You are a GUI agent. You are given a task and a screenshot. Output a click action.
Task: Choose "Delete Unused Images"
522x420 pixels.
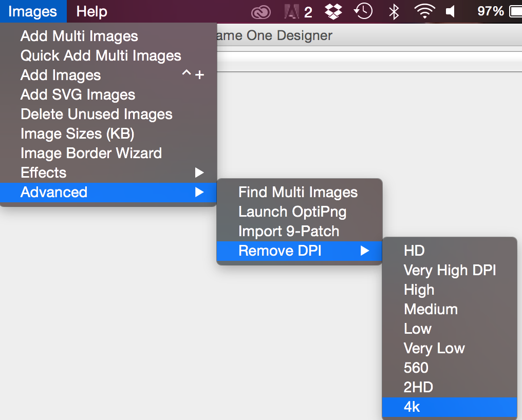(x=96, y=114)
